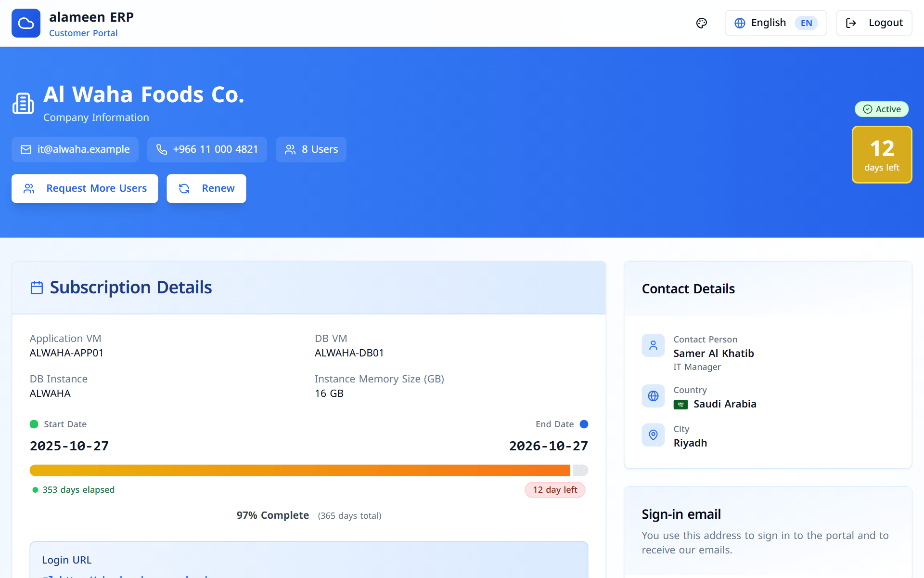Click the green Start Date dot
The width and height of the screenshot is (924, 578).
(x=34, y=424)
